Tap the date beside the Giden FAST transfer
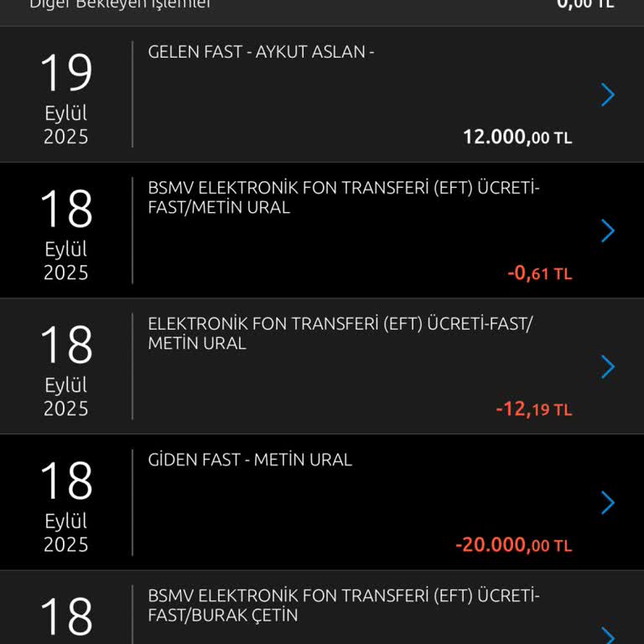Viewport: 644px width, 644px height. point(66,504)
